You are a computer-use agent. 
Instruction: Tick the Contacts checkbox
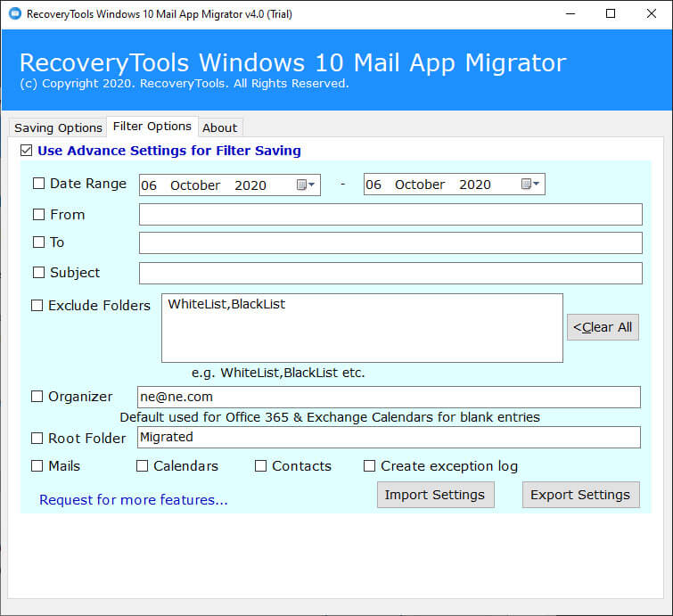(x=260, y=465)
